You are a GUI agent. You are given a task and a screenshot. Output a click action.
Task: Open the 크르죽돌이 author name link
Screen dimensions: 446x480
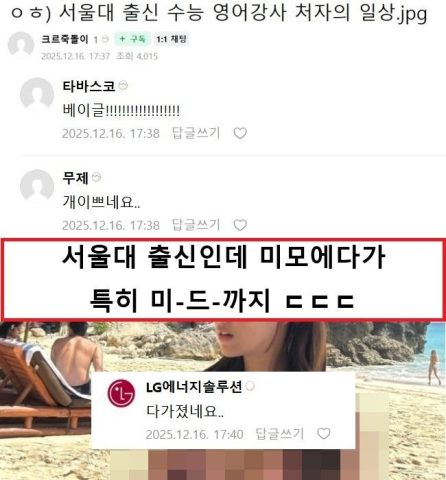[x=65, y=39]
